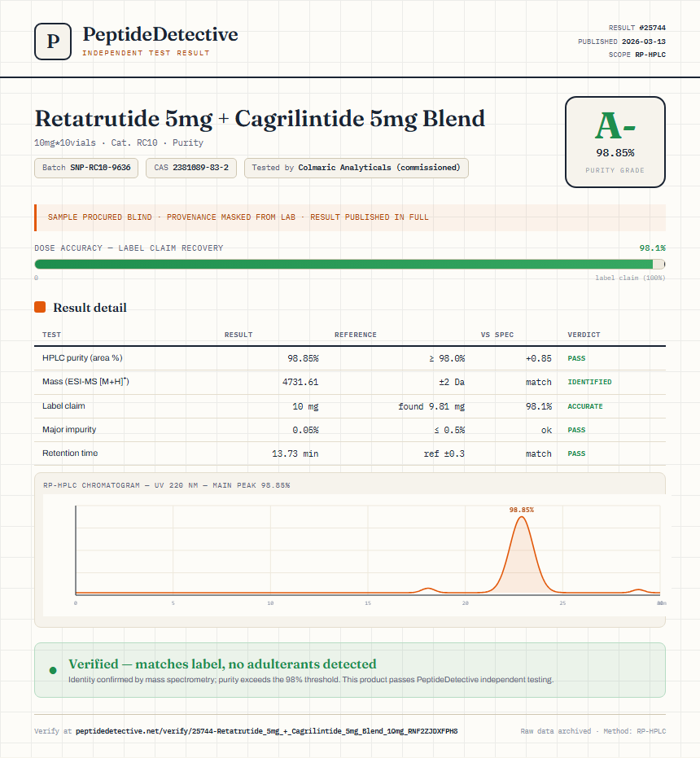Click the PASS verdict in Major impurity row

(x=576, y=430)
